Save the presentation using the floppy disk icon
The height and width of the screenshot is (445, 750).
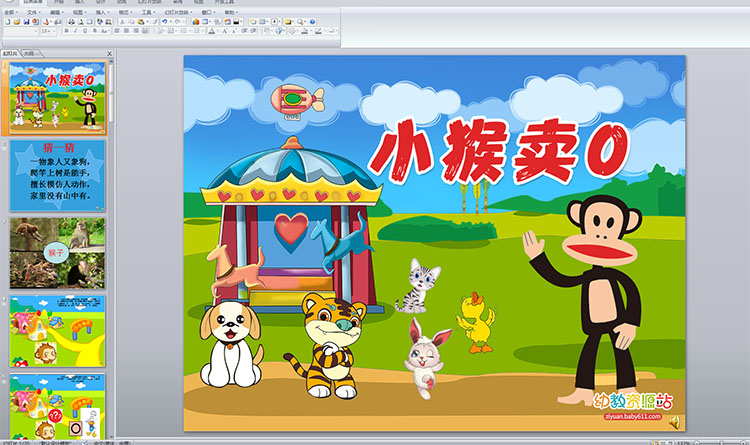pyautogui.click(x=26, y=22)
